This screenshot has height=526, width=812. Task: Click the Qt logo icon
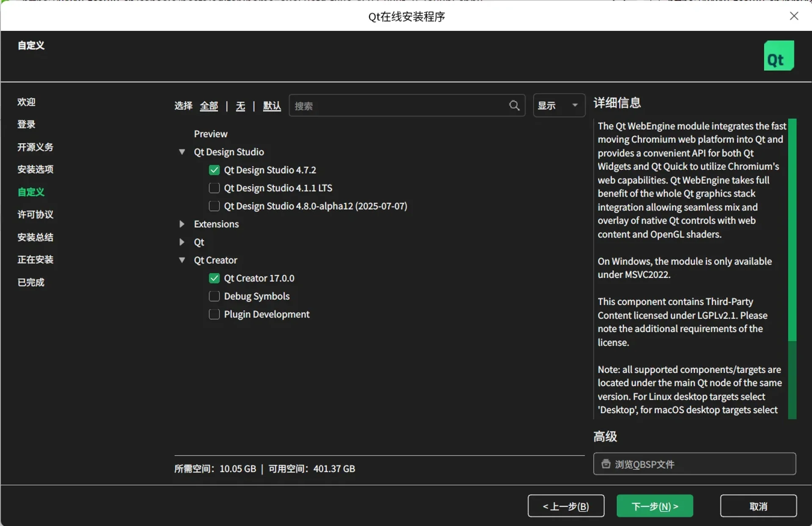pyautogui.click(x=778, y=55)
